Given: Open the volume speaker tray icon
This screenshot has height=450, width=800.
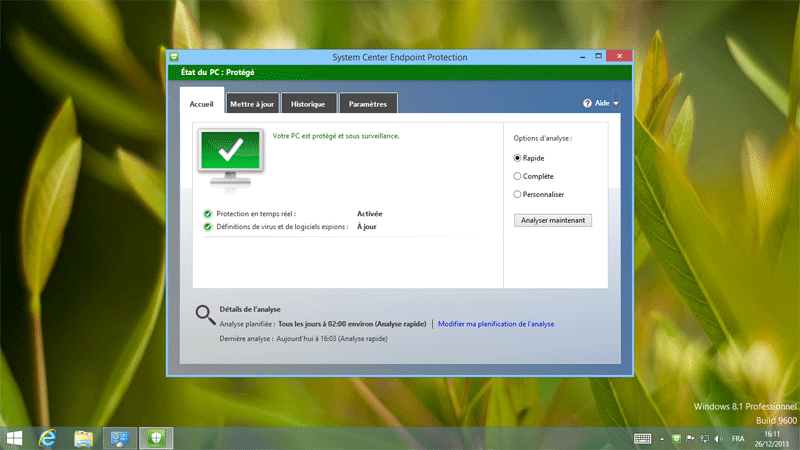Looking at the screenshot, I should point(719,439).
